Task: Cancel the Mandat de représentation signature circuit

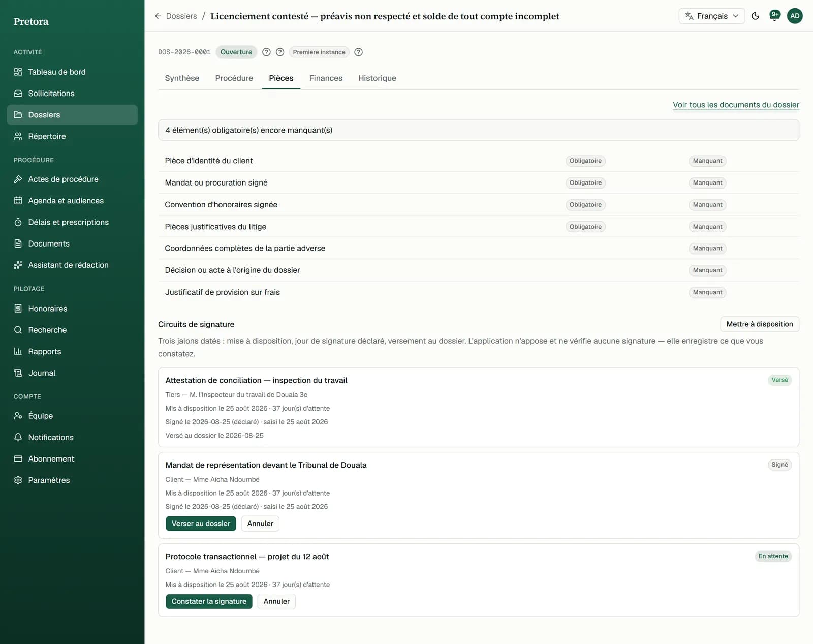Action: 260,524
